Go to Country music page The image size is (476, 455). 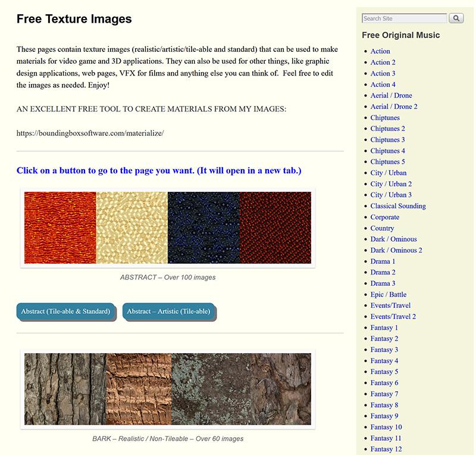pos(382,228)
